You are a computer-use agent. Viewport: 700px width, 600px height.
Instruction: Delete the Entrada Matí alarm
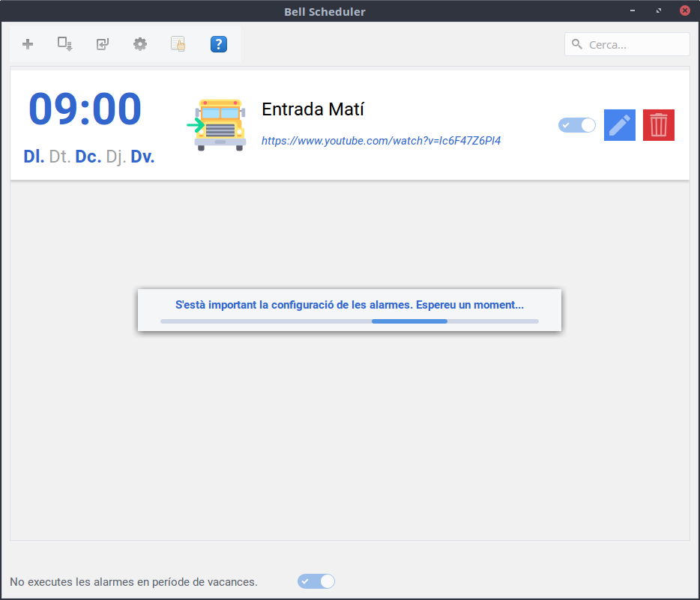pyautogui.click(x=658, y=125)
